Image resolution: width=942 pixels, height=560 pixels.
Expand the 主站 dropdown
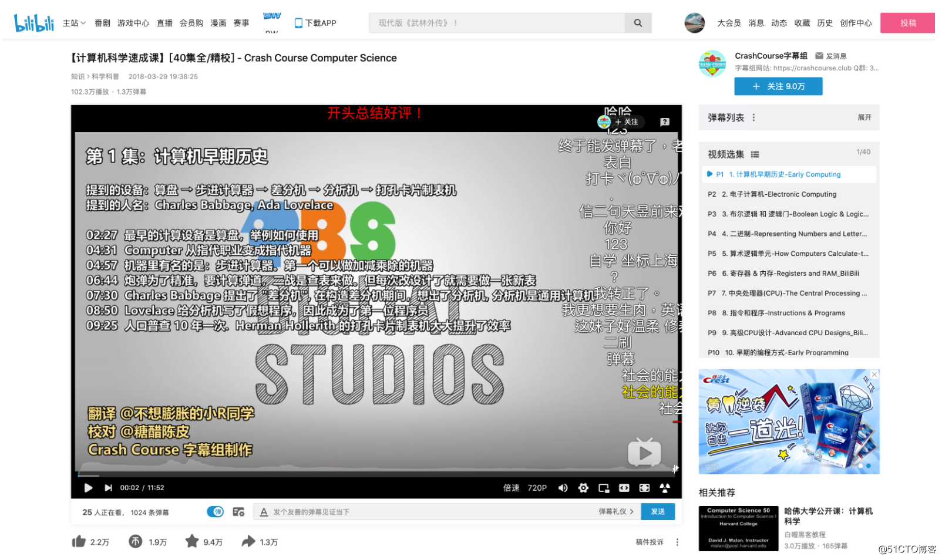pyautogui.click(x=74, y=23)
